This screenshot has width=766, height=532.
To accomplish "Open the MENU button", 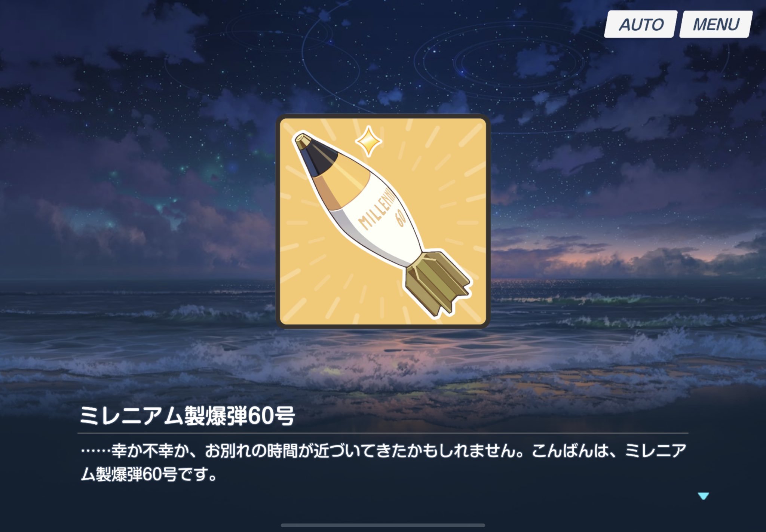I will [x=716, y=24].
